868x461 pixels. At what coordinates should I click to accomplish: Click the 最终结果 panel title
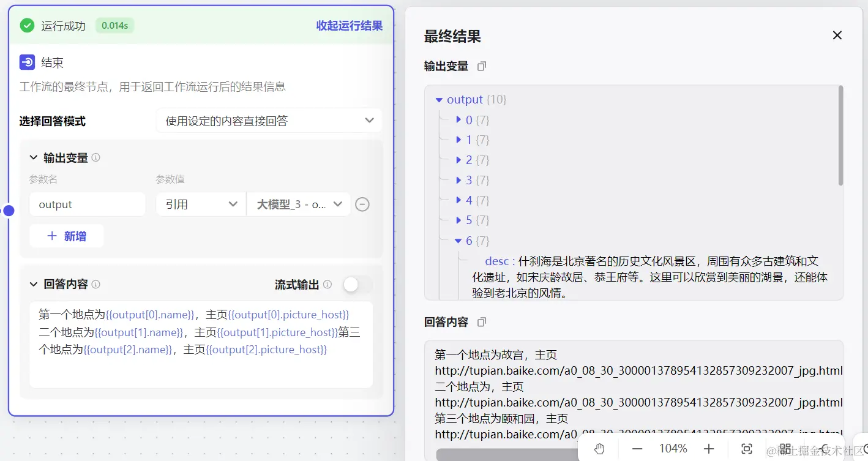pos(452,37)
